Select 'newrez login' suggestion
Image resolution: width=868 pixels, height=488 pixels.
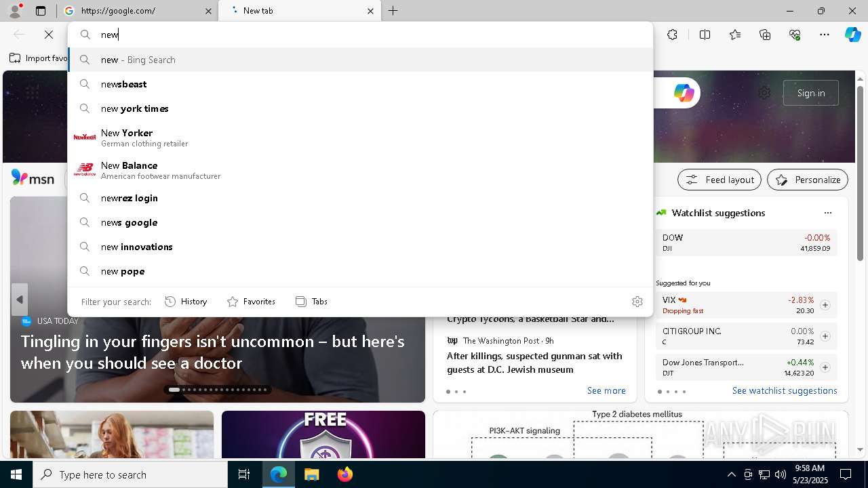pyautogui.click(x=361, y=198)
